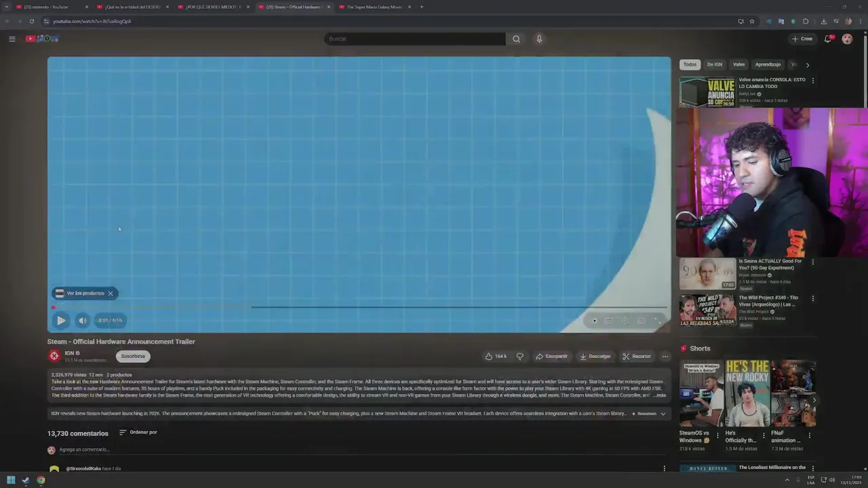Open IGN channel avatar
The height and width of the screenshot is (488, 868).
(x=54, y=356)
